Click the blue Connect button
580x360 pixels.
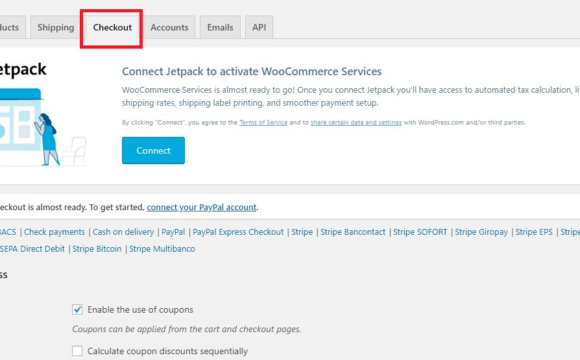point(153,151)
